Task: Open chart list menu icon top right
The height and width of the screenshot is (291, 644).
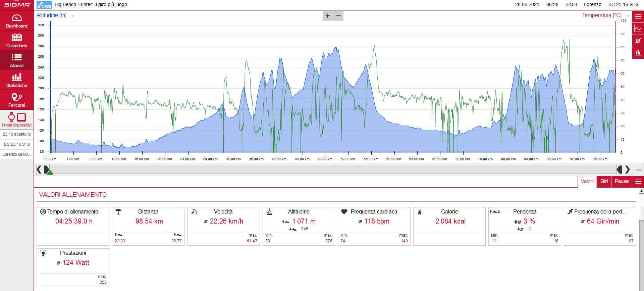Action: [638, 16]
